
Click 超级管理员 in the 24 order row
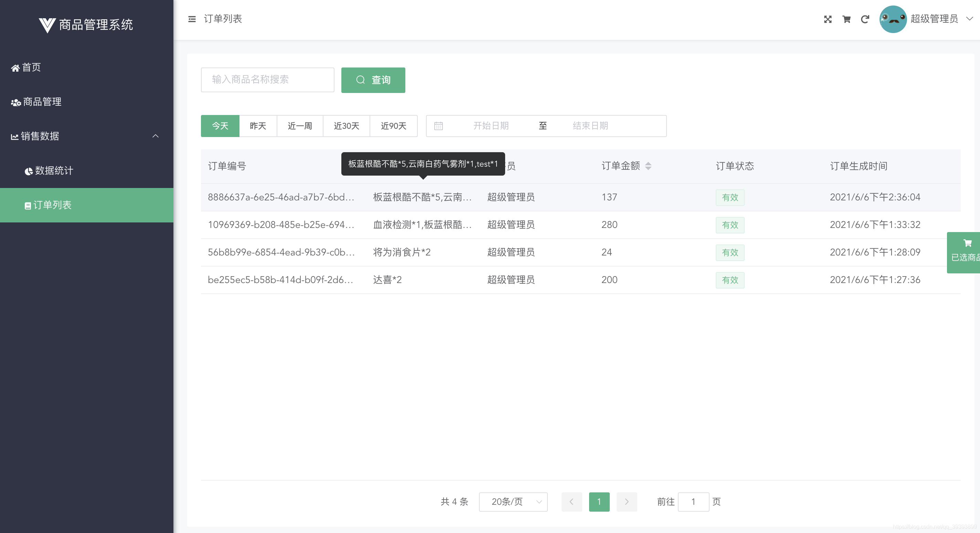tap(511, 252)
